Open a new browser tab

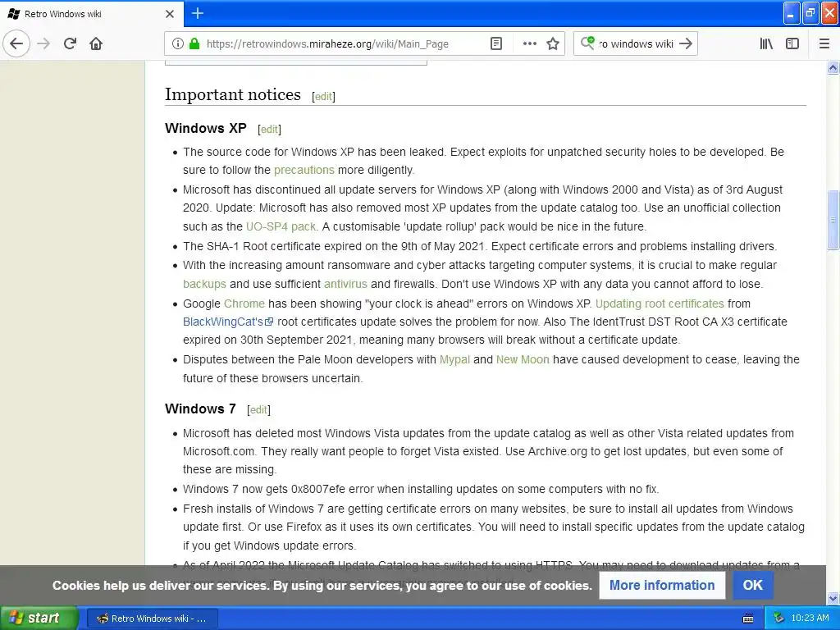pyautogui.click(x=198, y=13)
